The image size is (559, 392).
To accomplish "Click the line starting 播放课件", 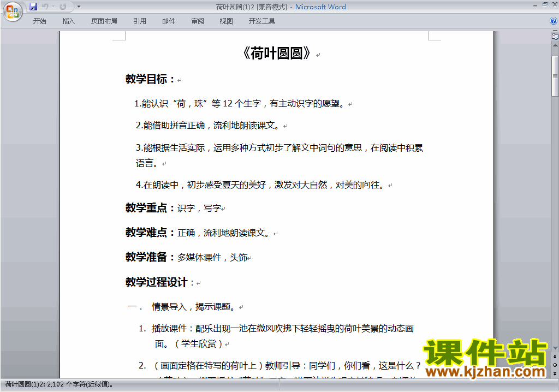I will click(282, 336).
